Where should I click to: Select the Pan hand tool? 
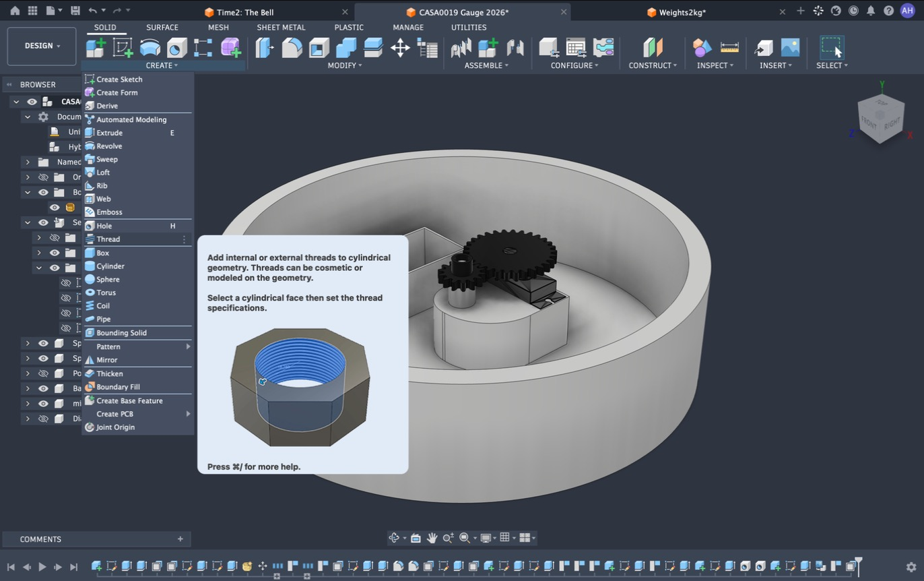click(432, 538)
